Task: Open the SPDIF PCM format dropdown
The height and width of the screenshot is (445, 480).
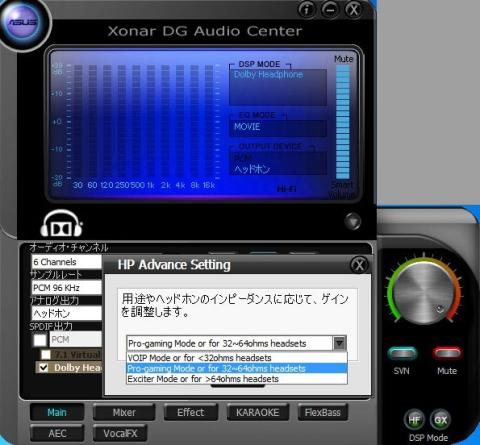Action: (75, 340)
